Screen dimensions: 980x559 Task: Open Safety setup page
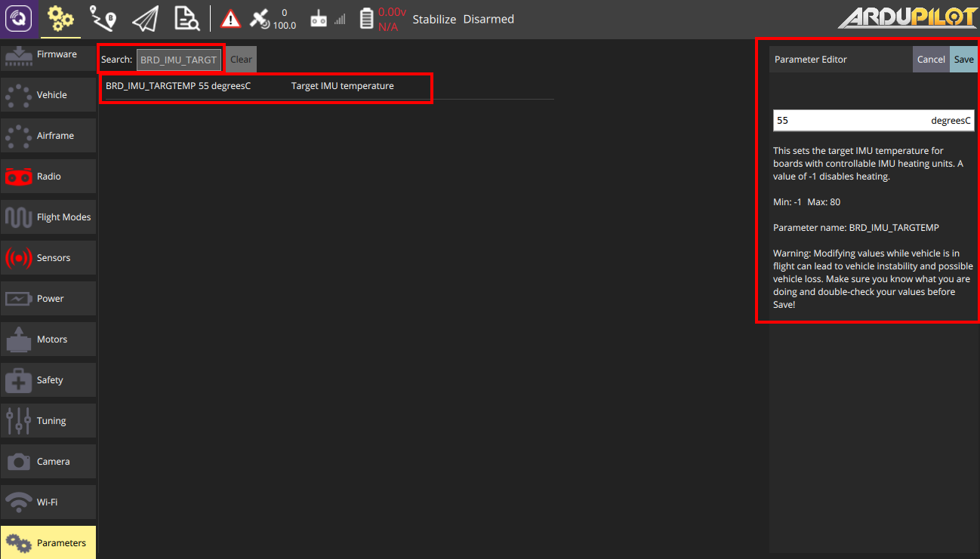pyautogui.click(x=48, y=380)
